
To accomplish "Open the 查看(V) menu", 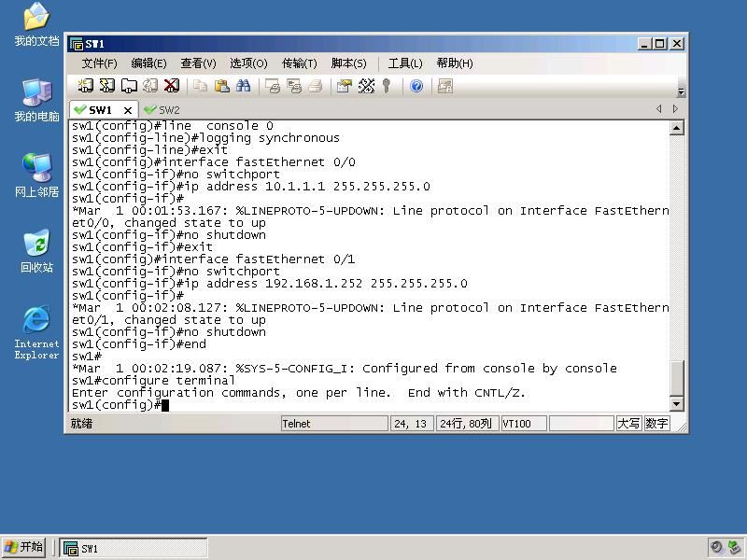I will (198, 63).
